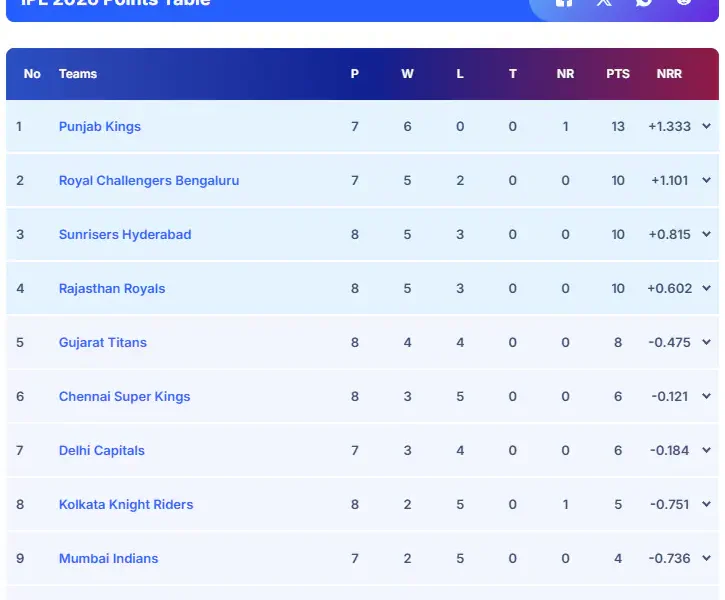Viewport: 725px width, 600px height.
Task: Expand the Sunrisers Hyderabad row chevron
Action: pyautogui.click(x=706, y=235)
